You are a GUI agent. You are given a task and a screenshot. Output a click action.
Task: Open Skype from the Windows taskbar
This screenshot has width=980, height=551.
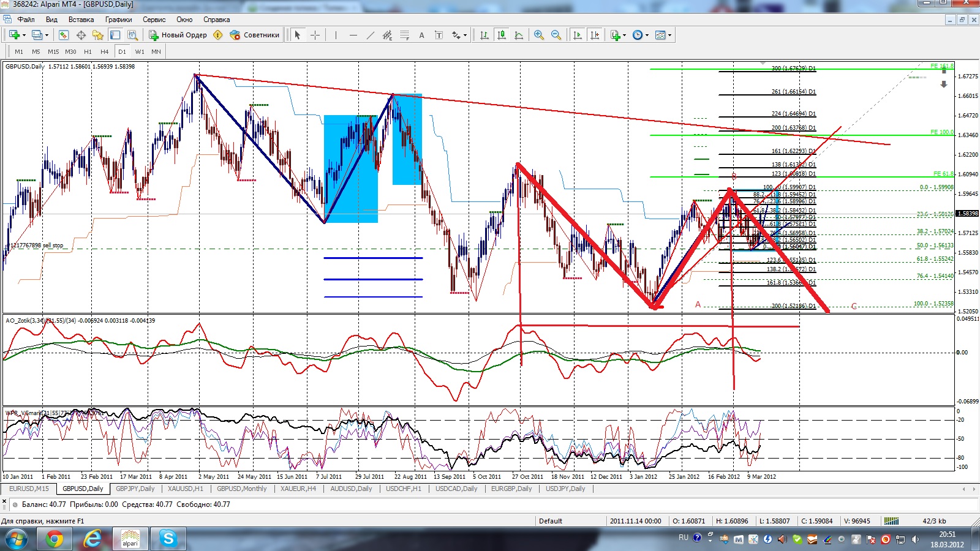[168, 539]
